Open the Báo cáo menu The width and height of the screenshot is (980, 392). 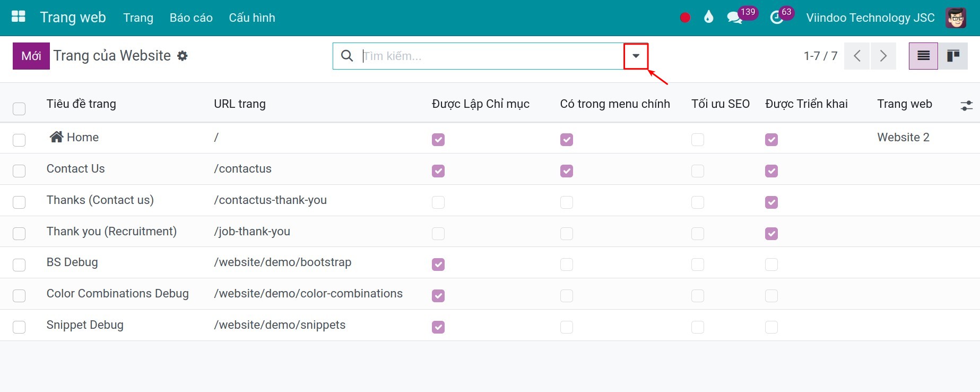191,18
